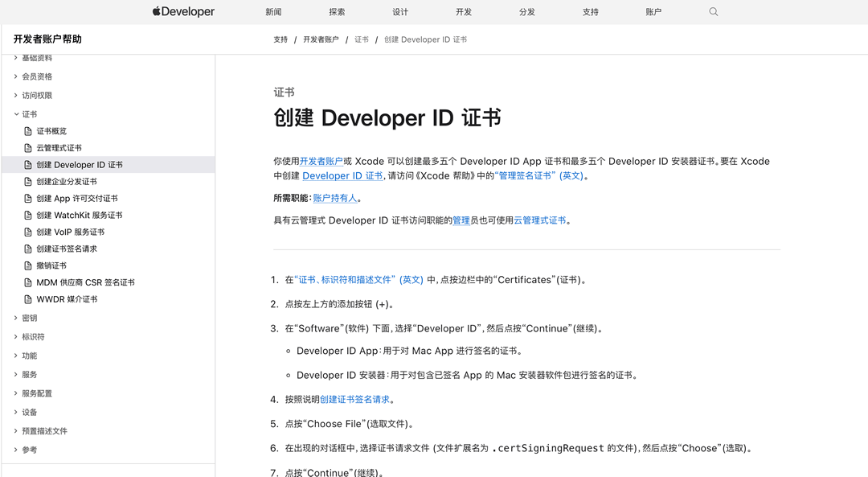The image size is (868, 477).
Task: Open the 支持 navigation menu
Action: [x=590, y=11]
